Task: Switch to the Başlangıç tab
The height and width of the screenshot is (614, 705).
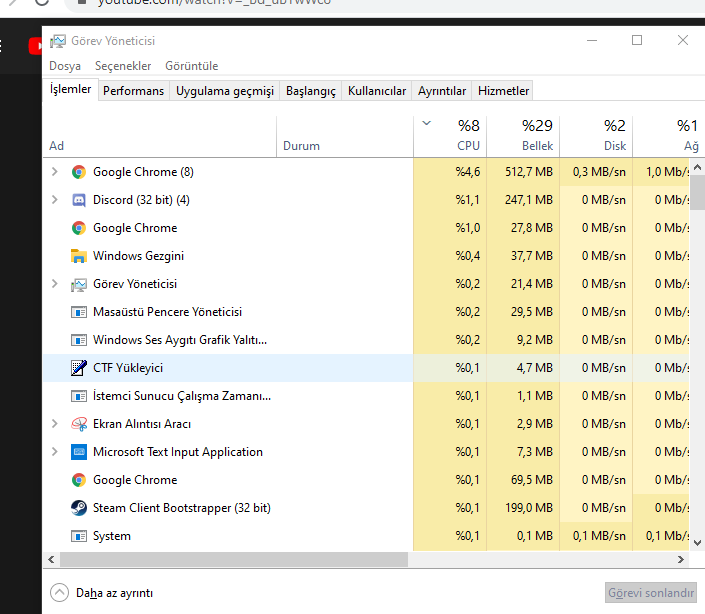Action: [x=311, y=91]
